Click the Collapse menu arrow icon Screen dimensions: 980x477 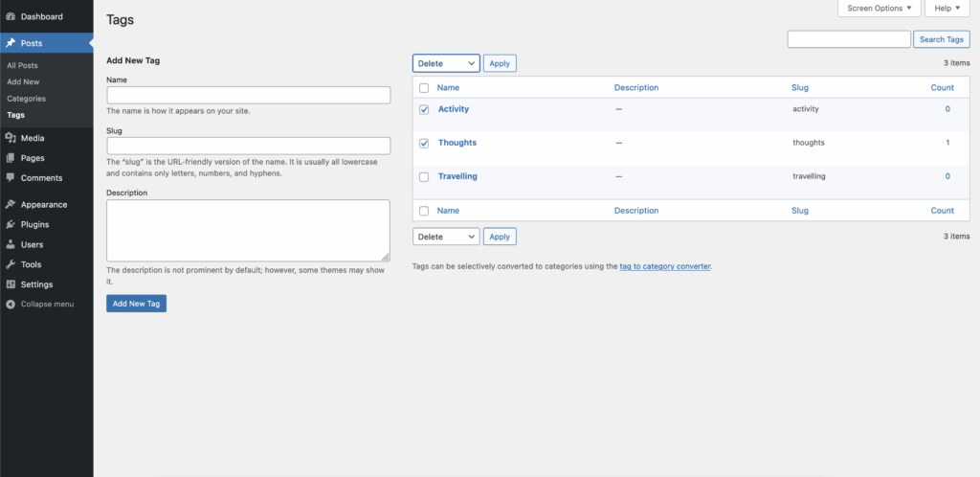pyautogui.click(x=11, y=305)
